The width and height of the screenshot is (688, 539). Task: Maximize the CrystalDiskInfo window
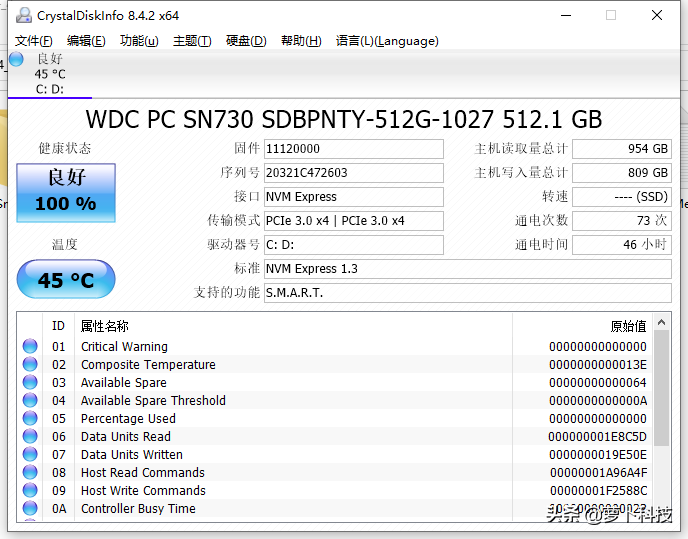point(611,15)
